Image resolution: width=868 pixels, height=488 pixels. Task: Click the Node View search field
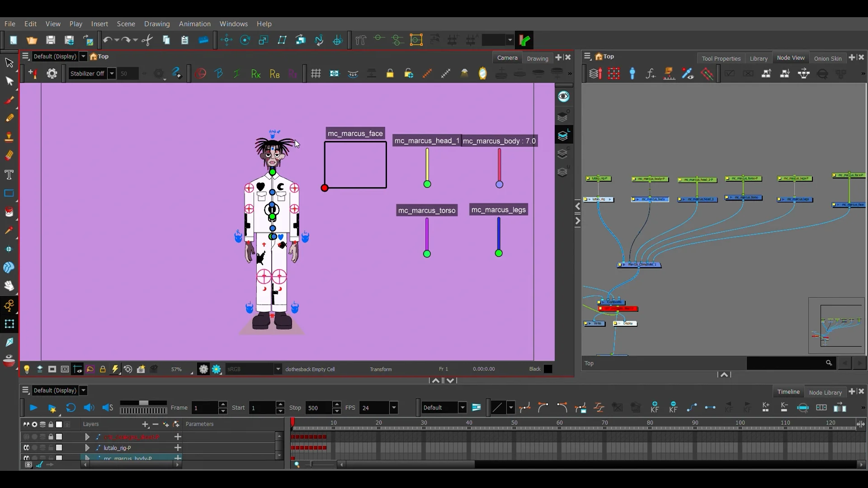point(791,363)
